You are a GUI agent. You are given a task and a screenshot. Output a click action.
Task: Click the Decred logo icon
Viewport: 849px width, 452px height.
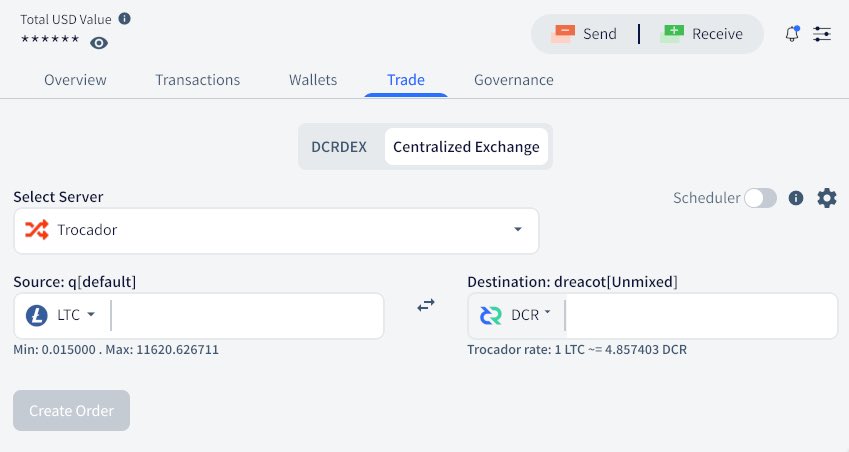point(491,315)
